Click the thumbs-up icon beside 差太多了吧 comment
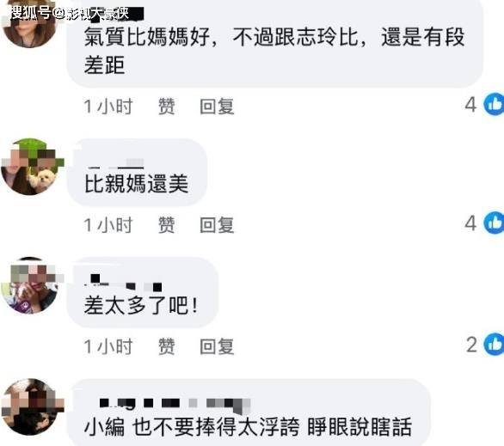The height and width of the screenshot is (446, 504). pos(494,345)
